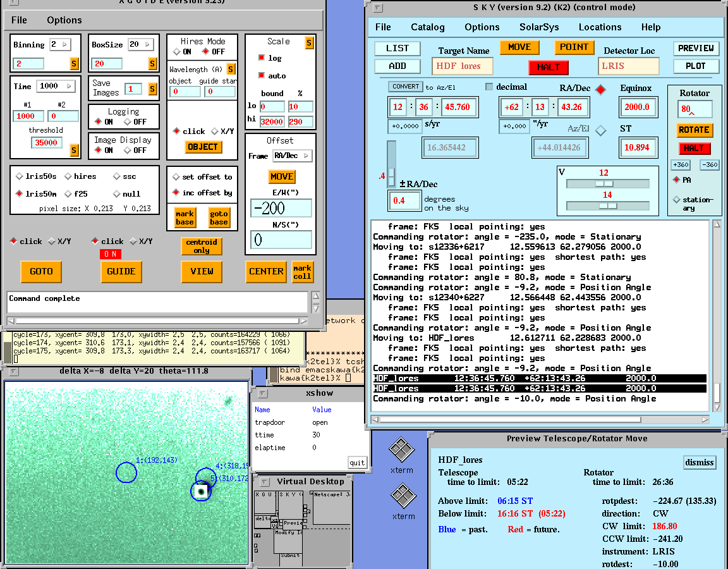Click the ROTATE button

(x=694, y=130)
